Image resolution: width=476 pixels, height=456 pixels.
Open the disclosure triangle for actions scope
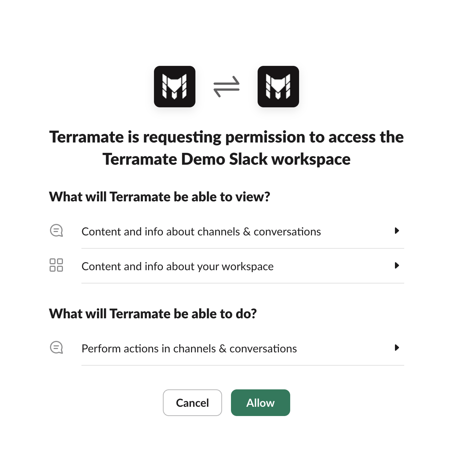click(398, 348)
